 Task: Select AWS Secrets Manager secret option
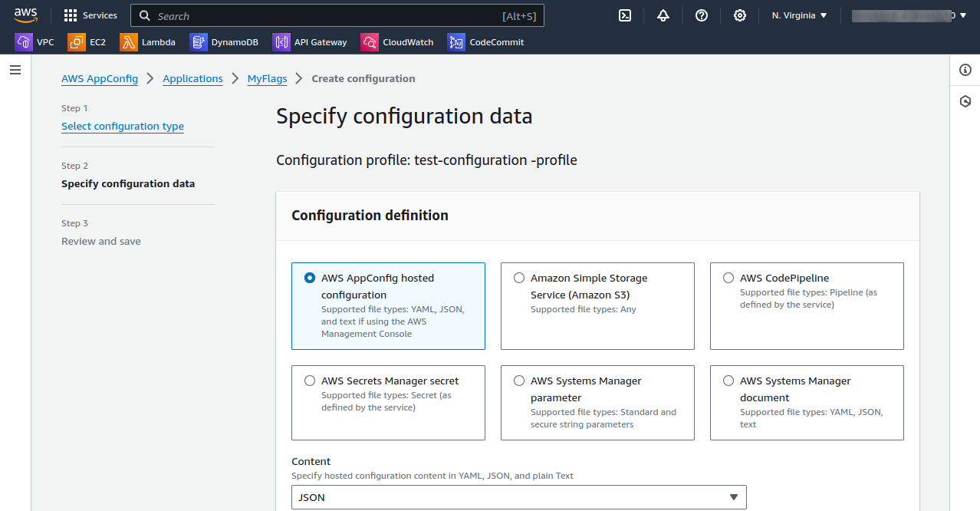(388, 403)
